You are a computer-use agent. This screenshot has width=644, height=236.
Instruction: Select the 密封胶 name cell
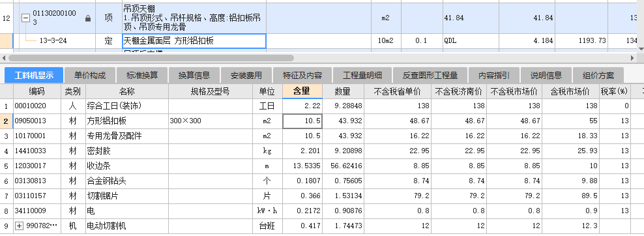pyautogui.click(x=127, y=151)
